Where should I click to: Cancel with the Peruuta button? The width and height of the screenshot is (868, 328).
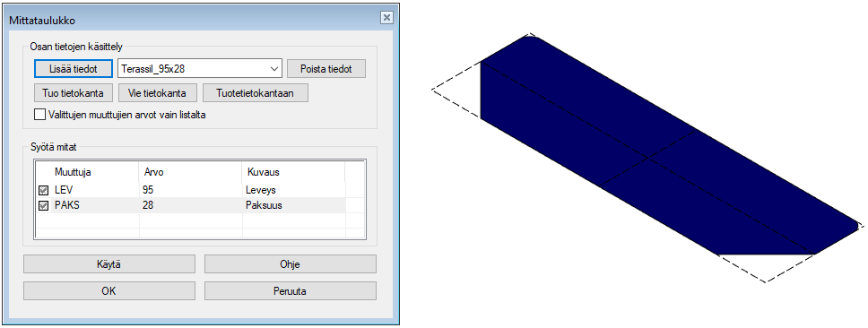pyautogui.click(x=290, y=291)
